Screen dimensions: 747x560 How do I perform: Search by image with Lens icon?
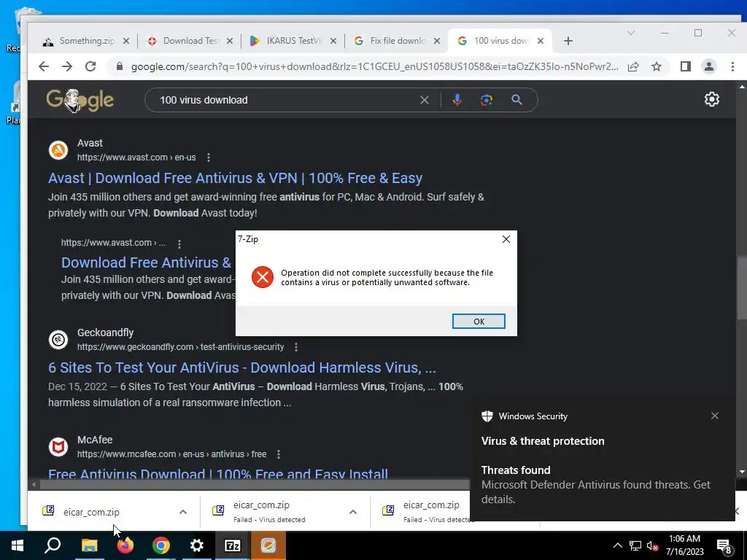click(x=487, y=100)
